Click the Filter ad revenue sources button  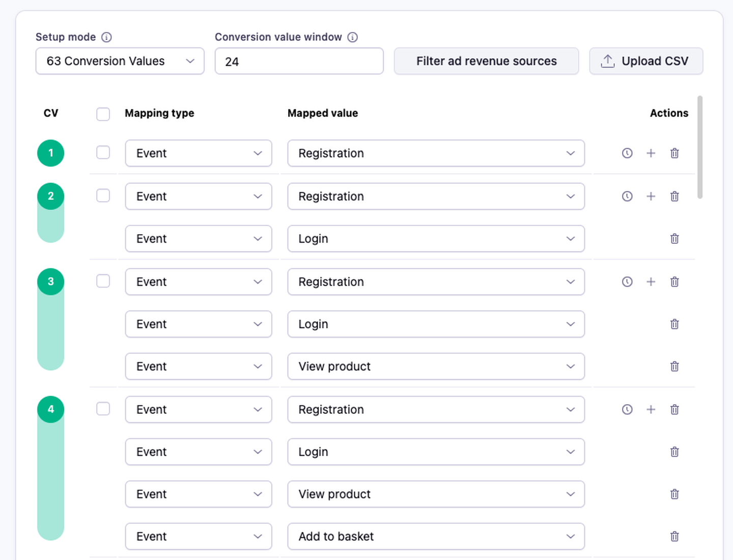486,61
